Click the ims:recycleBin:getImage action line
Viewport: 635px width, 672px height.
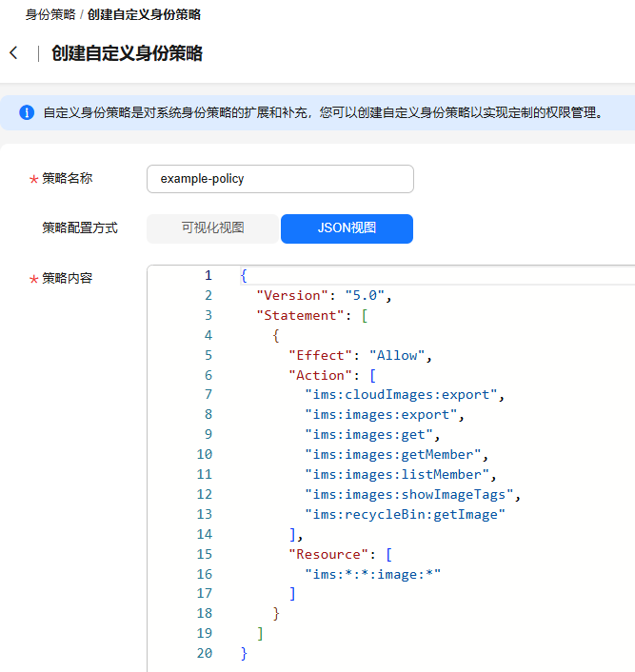click(404, 514)
